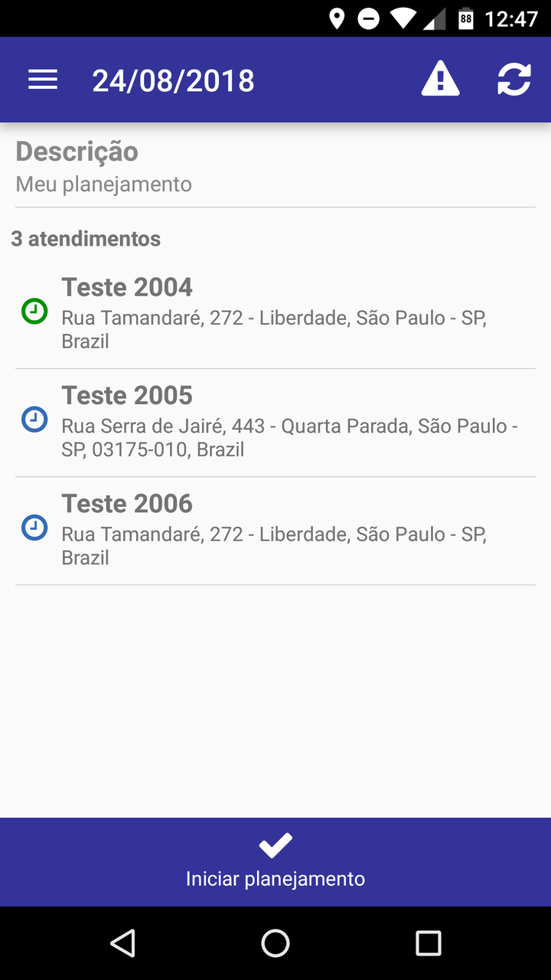Start planning with Iniciar planejamento button
Image resolution: width=551 pixels, height=980 pixels.
tap(275, 877)
